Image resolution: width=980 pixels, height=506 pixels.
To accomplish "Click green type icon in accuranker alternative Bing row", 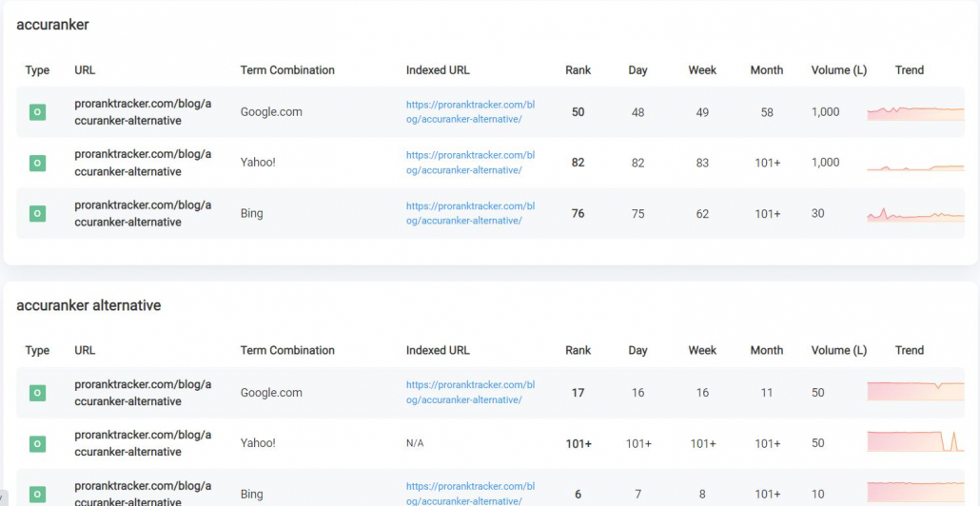I will (x=37, y=495).
